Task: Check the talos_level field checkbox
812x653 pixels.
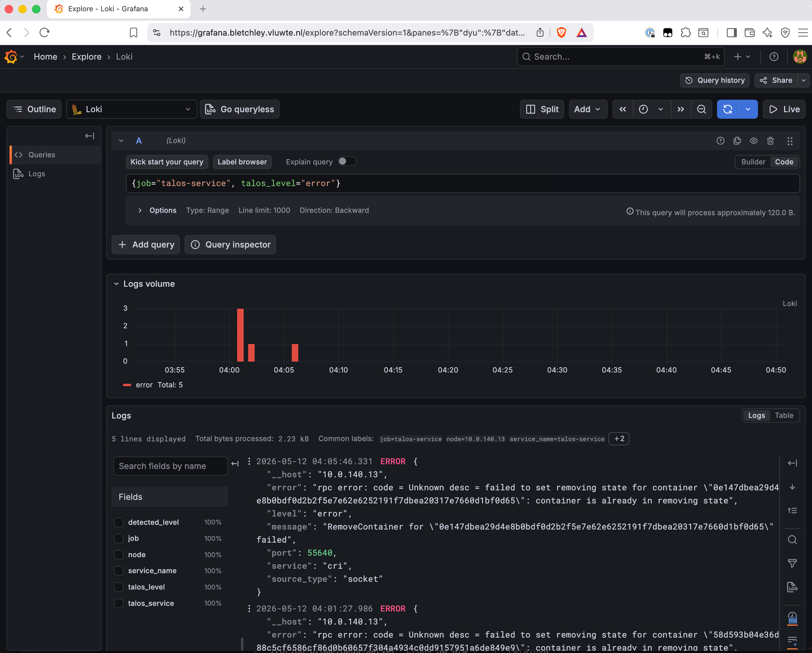Action: (119, 587)
